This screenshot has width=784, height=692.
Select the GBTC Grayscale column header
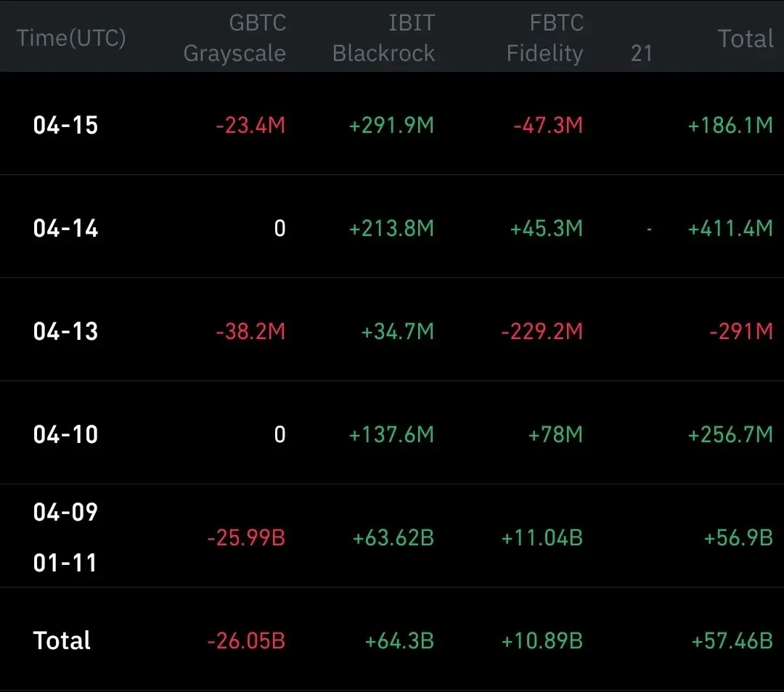coord(234,38)
